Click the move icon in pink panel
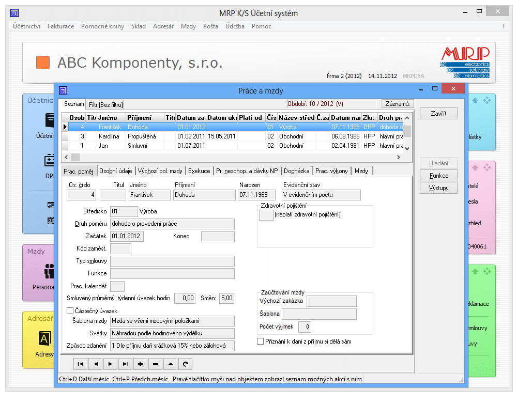This screenshot has width=532, height=404. point(487,167)
